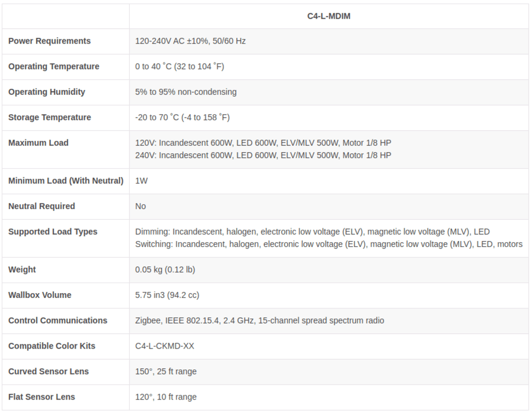The width and height of the screenshot is (532, 414).
Task: Click the C4-L-MDIM column header
Action: (x=328, y=16)
